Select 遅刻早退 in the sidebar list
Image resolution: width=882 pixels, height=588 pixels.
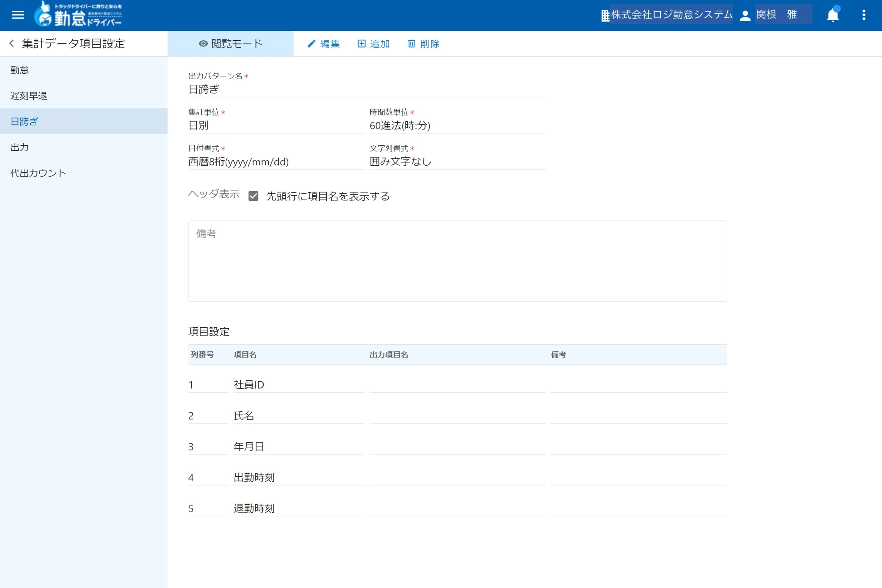84,96
